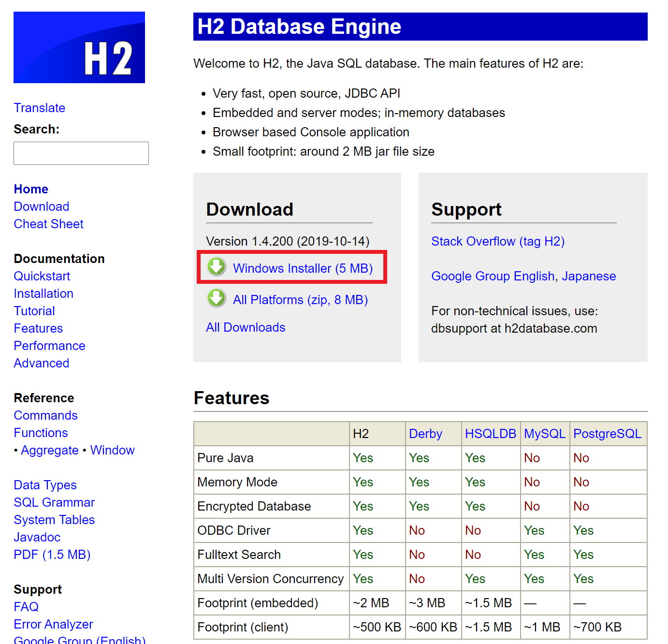Open the Translate link
Viewport: 668px width, 644px height.
tap(39, 108)
